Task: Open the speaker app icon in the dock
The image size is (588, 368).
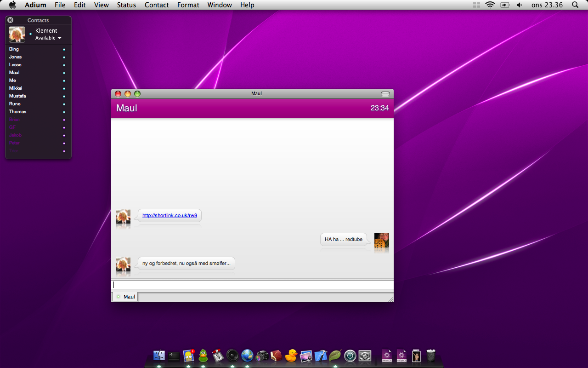Action: pos(232,356)
